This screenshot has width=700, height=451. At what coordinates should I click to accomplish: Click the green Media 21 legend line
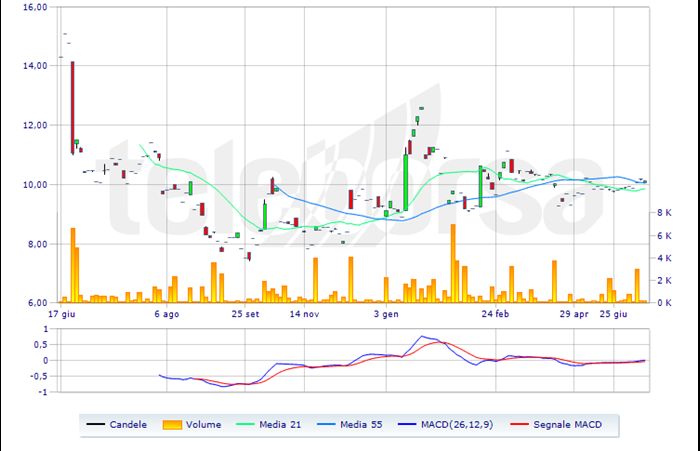pos(244,424)
